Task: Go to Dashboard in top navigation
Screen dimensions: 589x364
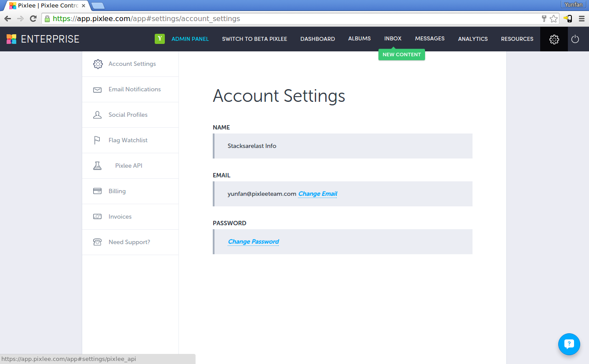Action: (x=318, y=39)
